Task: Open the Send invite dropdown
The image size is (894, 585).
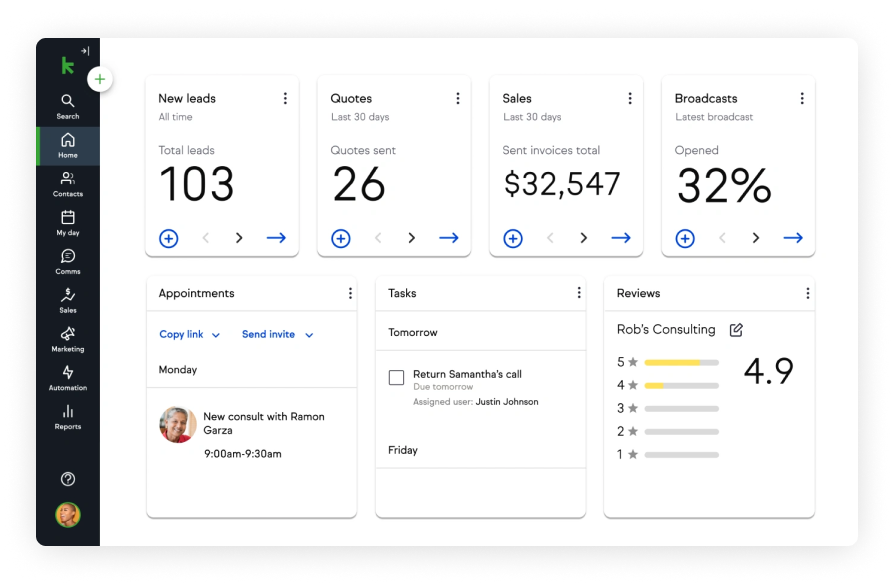Action: (x=277, y=334)
